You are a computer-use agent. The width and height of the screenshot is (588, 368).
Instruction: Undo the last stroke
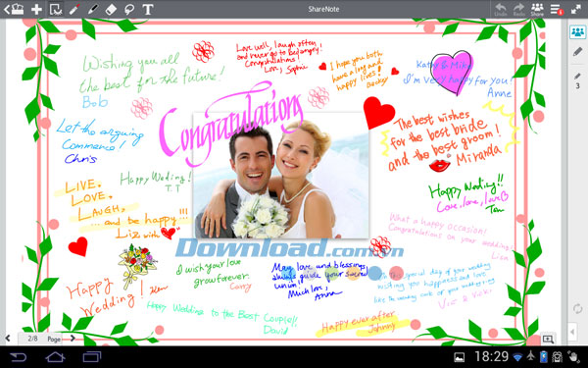[x=500, y=9]
